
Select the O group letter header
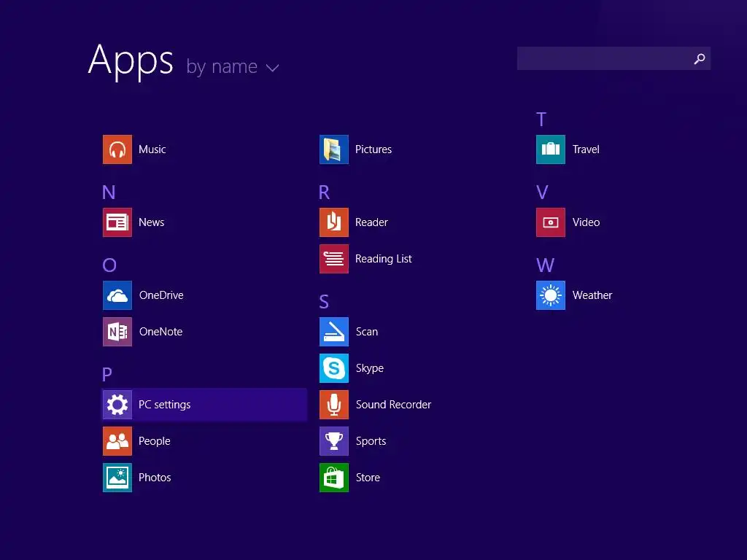(109, 265)
